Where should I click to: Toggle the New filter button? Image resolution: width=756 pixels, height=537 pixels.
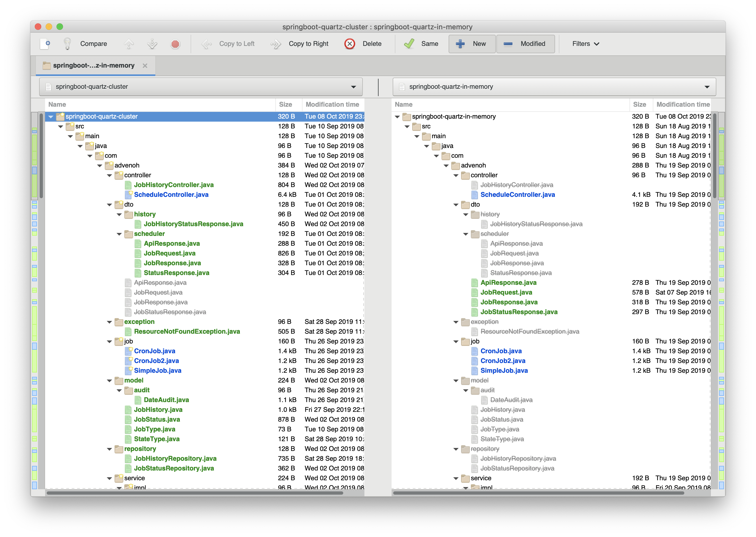472,44
